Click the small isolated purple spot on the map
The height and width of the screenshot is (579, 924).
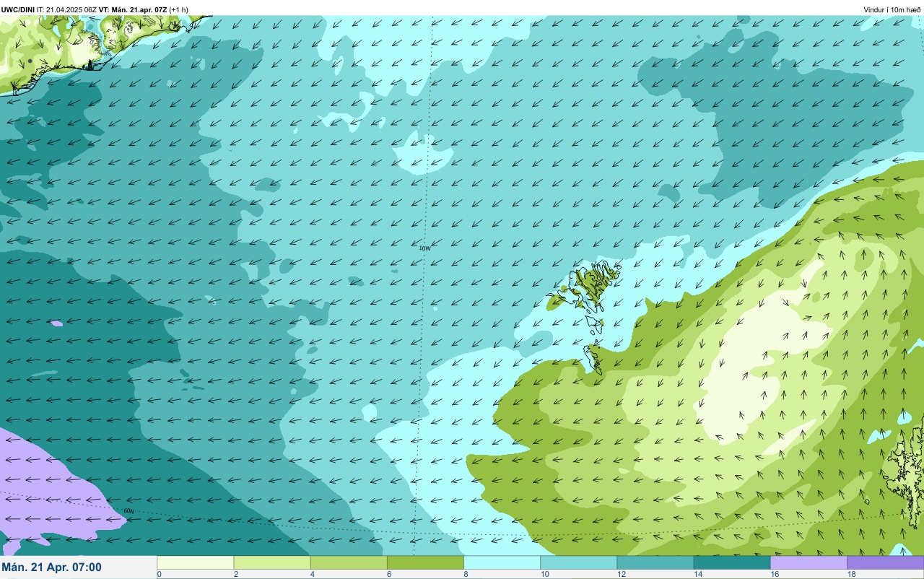[56, 323]
